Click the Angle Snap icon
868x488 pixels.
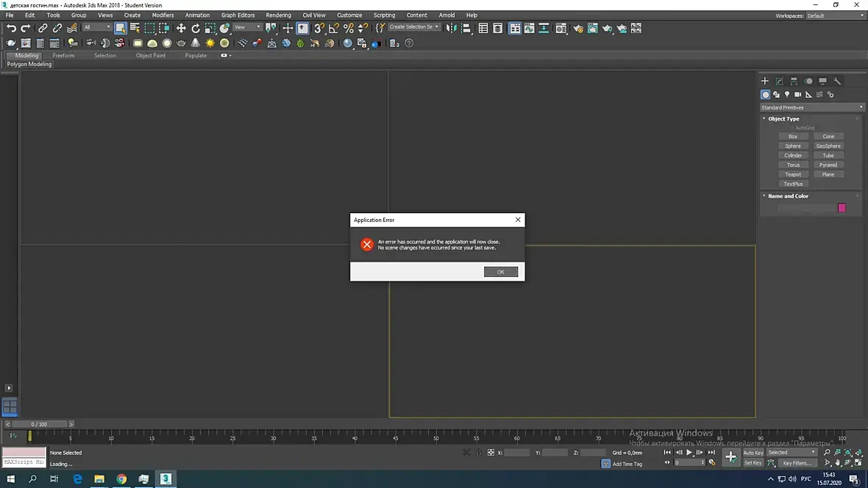[x=334, y=28]
